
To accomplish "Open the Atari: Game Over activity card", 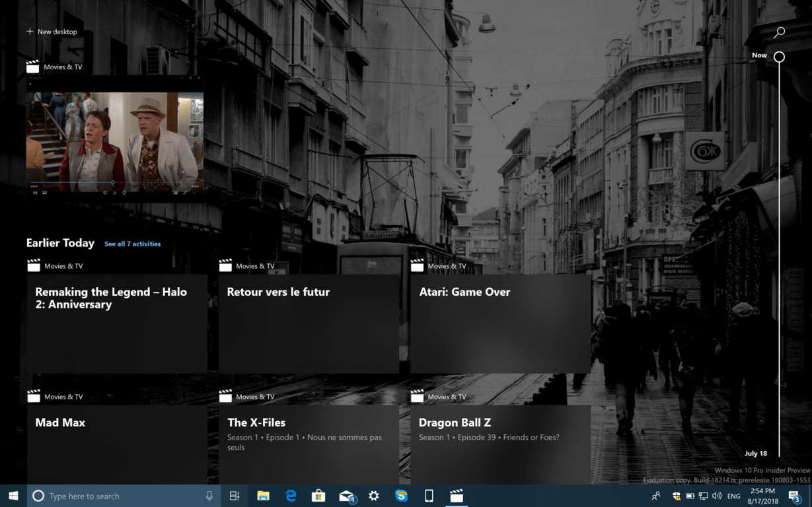I will [500, 324].
